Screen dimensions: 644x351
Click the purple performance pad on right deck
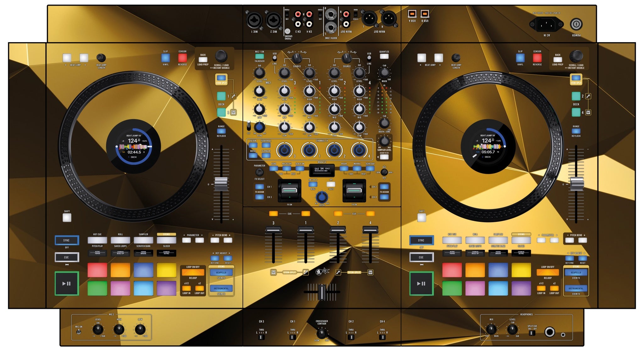521,288
